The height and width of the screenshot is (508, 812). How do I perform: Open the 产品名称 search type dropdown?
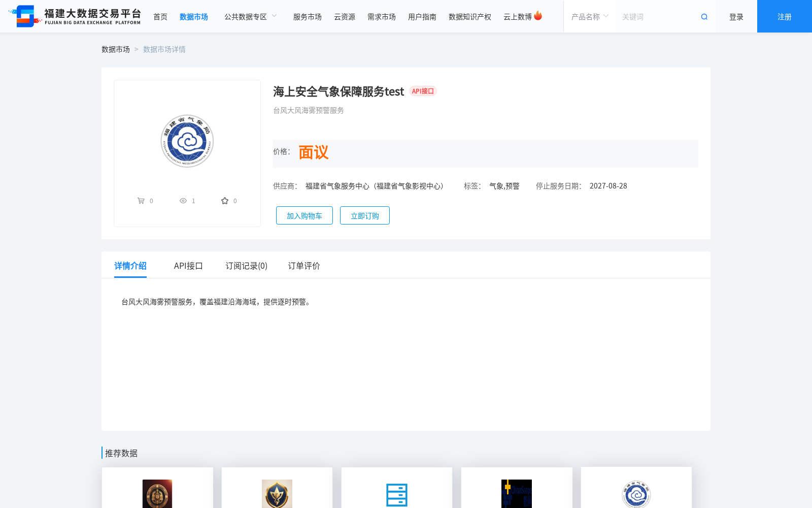(590, 17)
